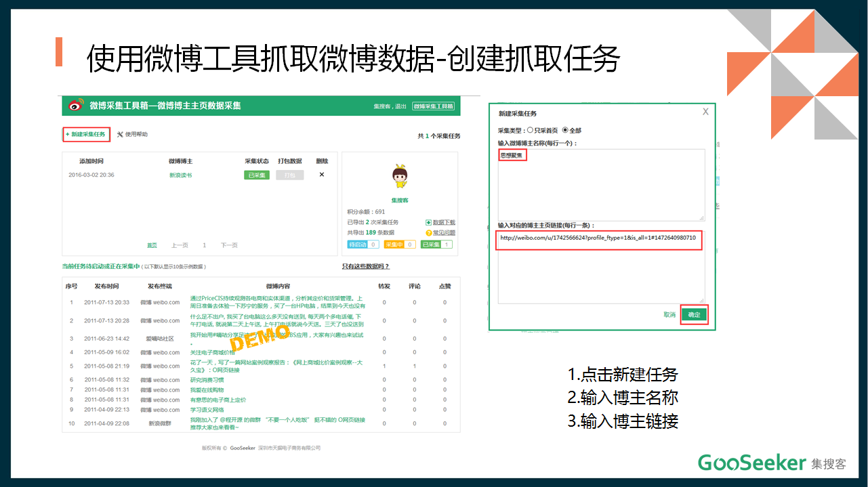Open weibo post 研究消费习惯
The width and height of the screenshot is (868, 487).
207,380
